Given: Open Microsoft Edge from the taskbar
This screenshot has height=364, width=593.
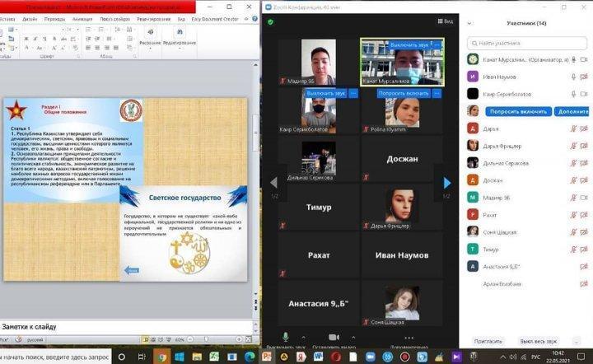Looking at the screenshot, I should [x=250, y=357].
